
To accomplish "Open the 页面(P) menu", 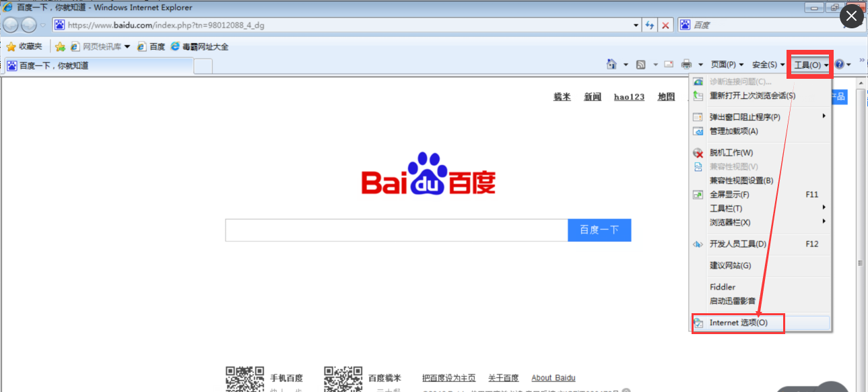I will pyautogui.click(x=727, y=65).
